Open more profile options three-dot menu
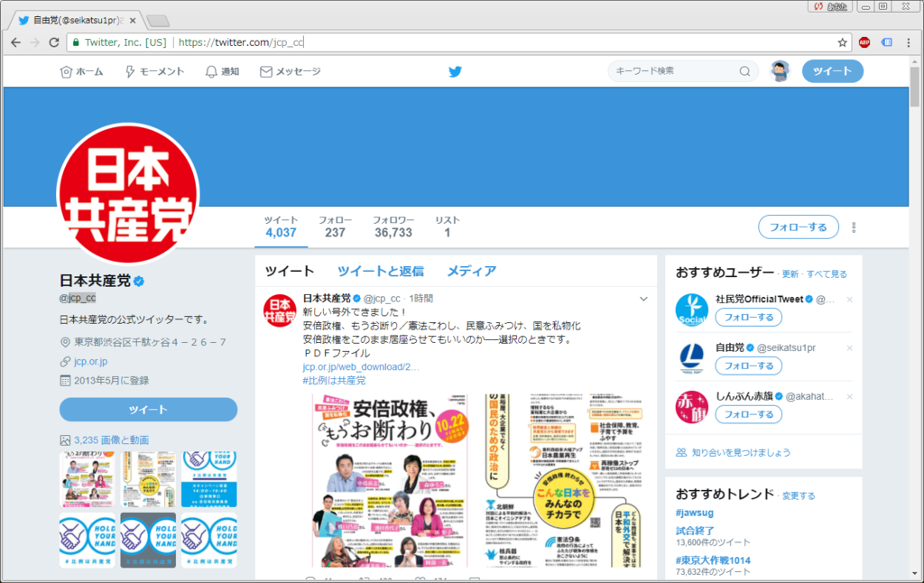This screenshot has width=924, height=583. (x=854, y=227)
